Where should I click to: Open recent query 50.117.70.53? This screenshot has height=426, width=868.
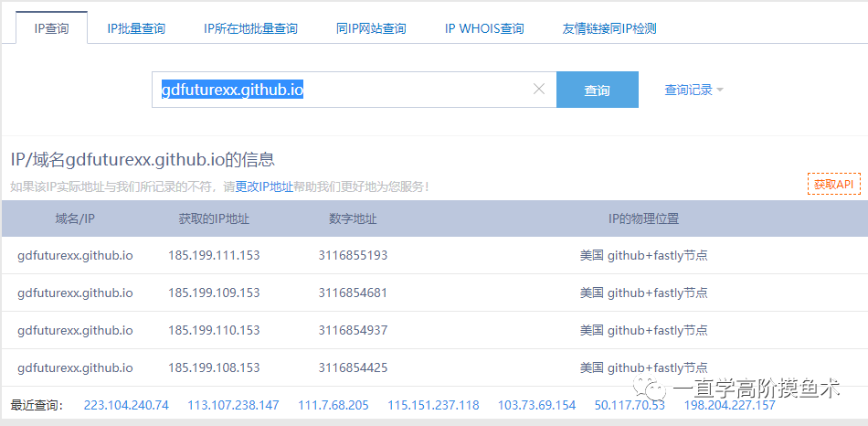(630, 405)
